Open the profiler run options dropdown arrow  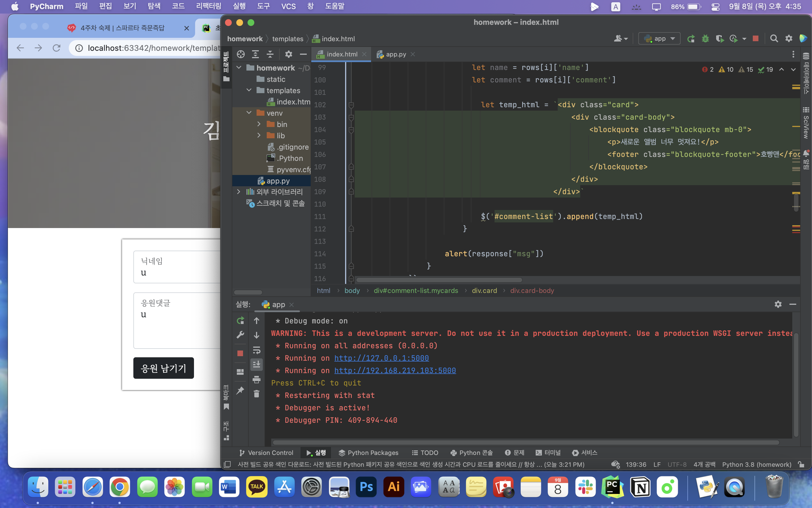point(744,39)
